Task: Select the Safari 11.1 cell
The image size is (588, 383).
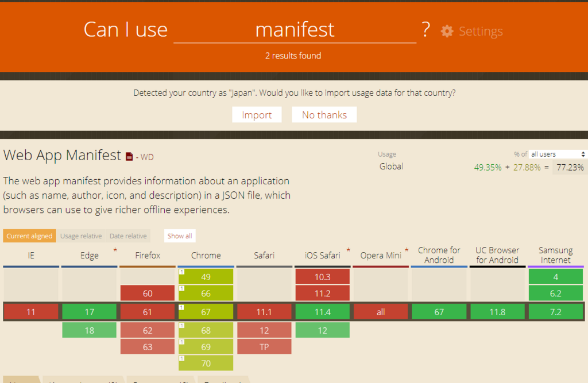Action: (x=264, y=312)
